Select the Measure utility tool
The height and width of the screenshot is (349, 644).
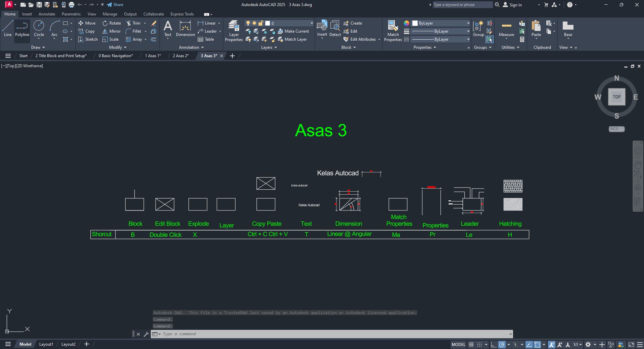click(x=506, y=29)
